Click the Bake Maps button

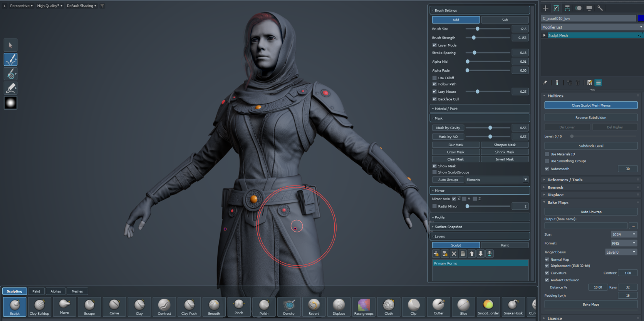(x=591, y=304)
